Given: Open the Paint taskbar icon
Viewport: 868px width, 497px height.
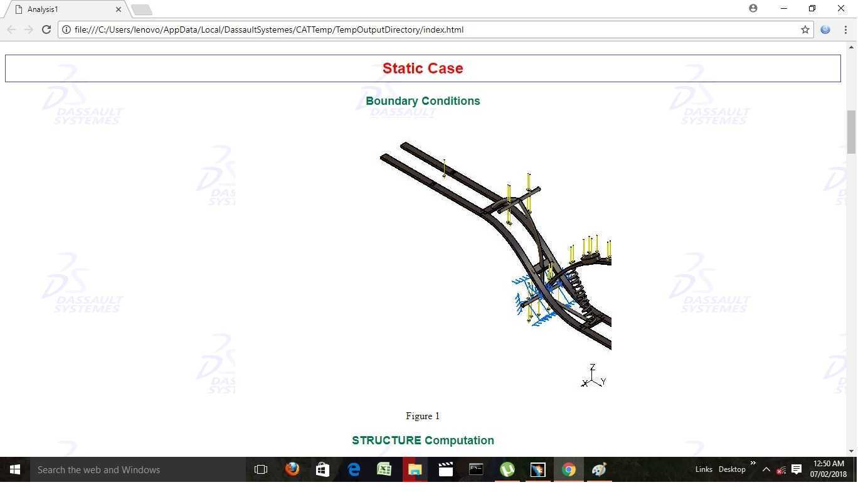Looking at the screenshot, I should [x=599, y=469].
